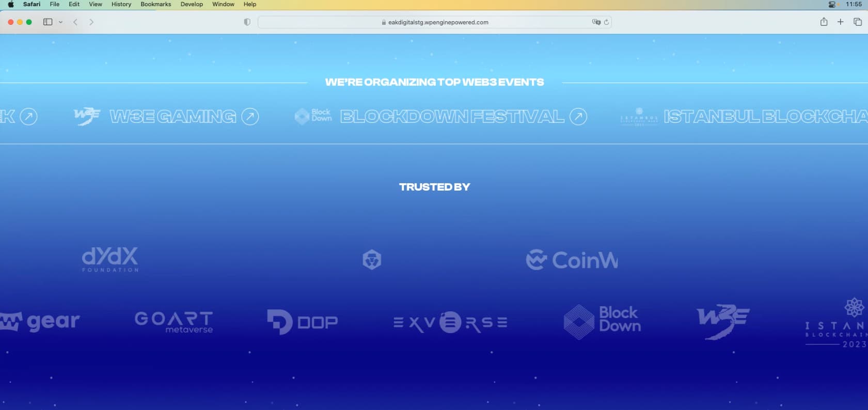
Task: Open Control Center in the menu bar
Action: pyautogui.click(x=832, y=4)
